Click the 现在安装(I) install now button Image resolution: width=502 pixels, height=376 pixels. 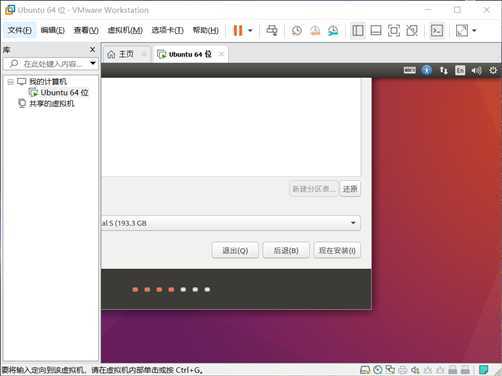[337, 250]
